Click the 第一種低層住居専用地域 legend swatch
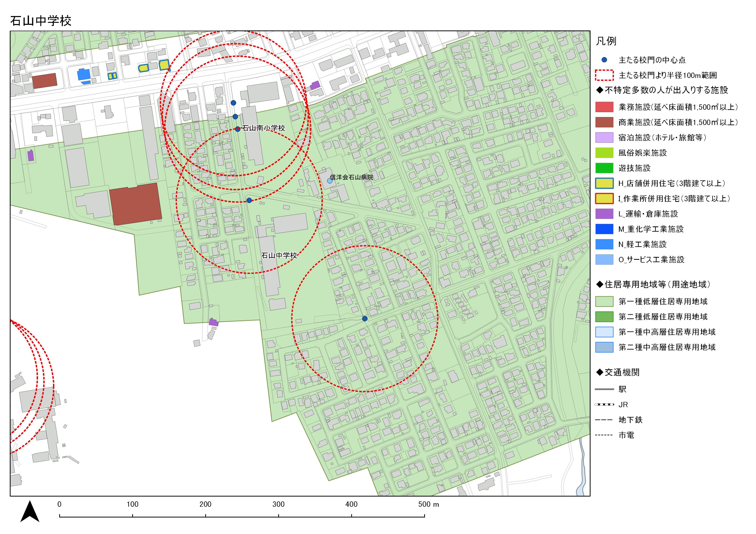 click(604, 301)
